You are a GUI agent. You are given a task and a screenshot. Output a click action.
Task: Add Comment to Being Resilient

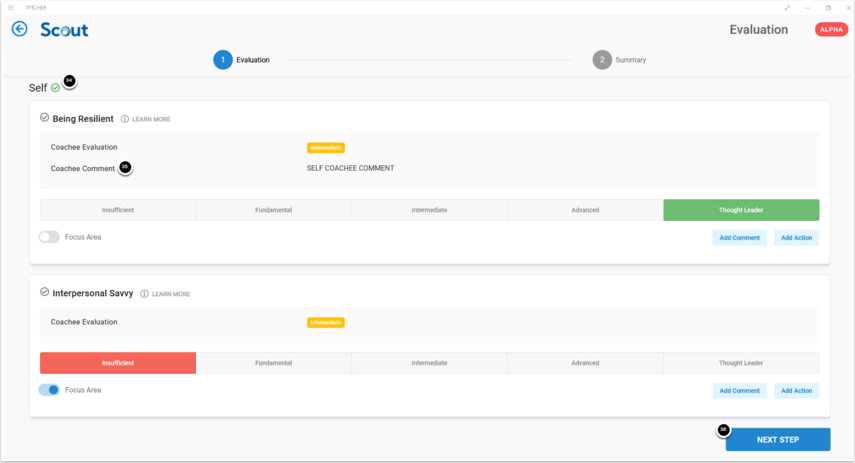pos(740,238)
